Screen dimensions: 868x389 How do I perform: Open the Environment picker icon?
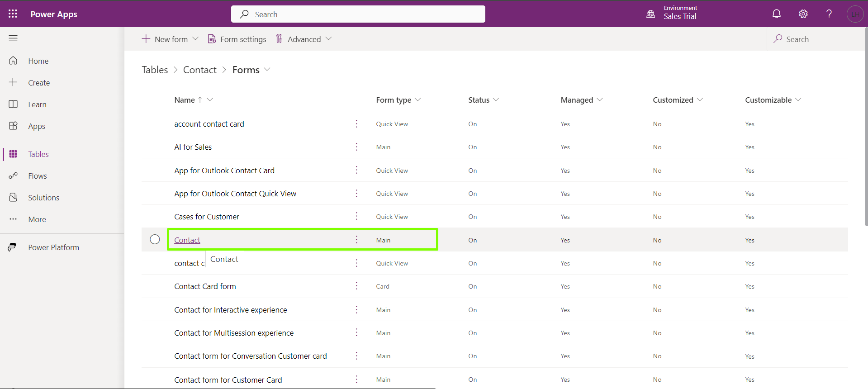click(650, 14)
